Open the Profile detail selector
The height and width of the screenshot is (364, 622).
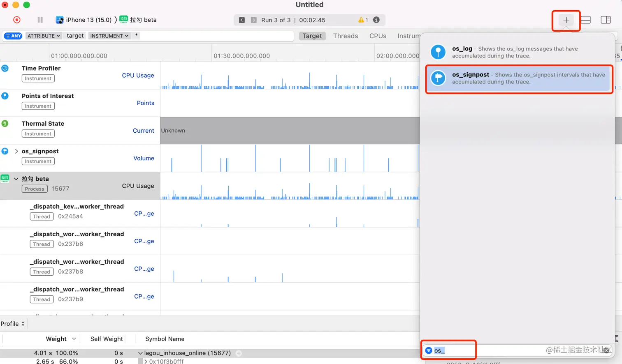pyautogui.click(x=13, y=324)
